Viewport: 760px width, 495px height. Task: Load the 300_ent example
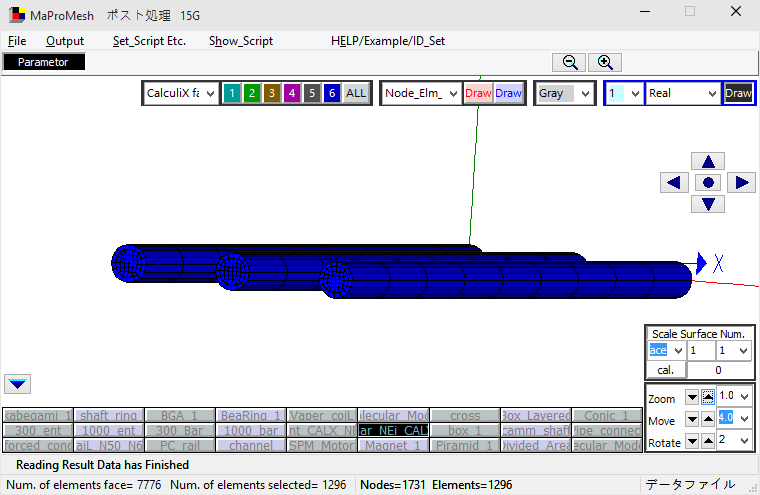pos(38,431)
